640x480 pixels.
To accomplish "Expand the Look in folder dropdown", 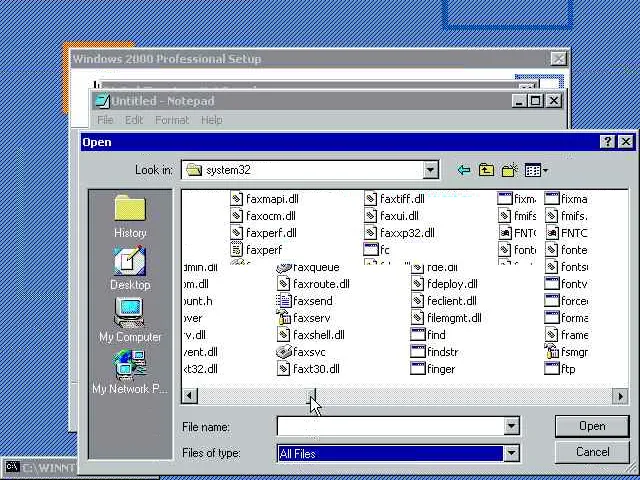I will pos(430,170).
